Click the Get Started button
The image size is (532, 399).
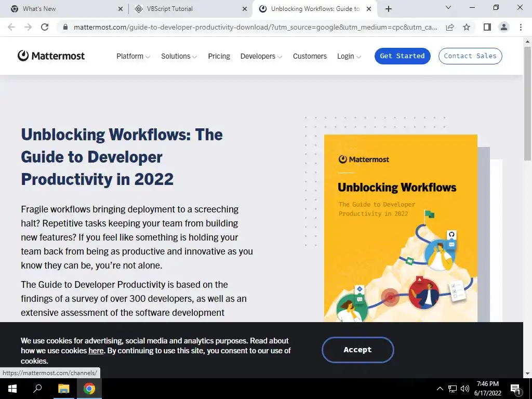[403, 56]
